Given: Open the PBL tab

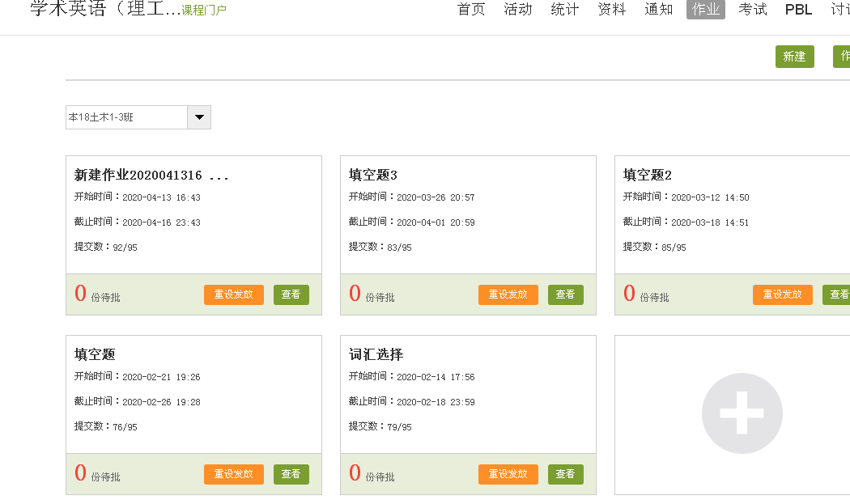Looking at the screenshot, I should pyautogui.click(x=799, y=10).
